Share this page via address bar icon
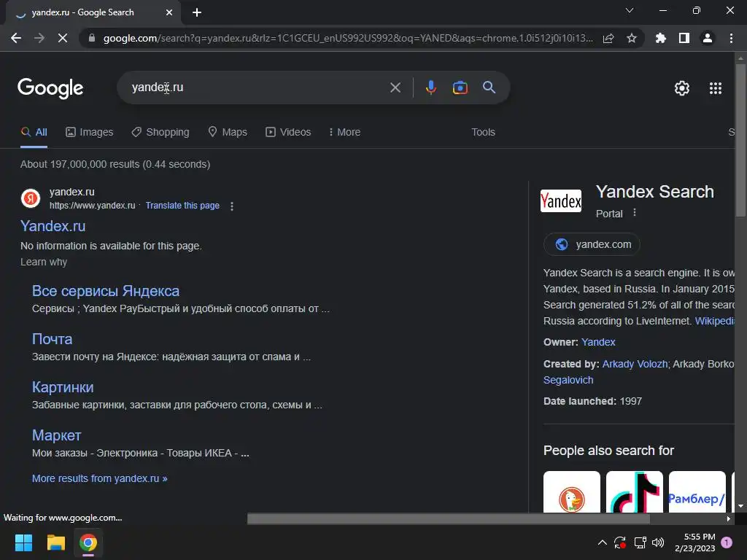This screenshot has height=560, width=747. pos(608,38)
